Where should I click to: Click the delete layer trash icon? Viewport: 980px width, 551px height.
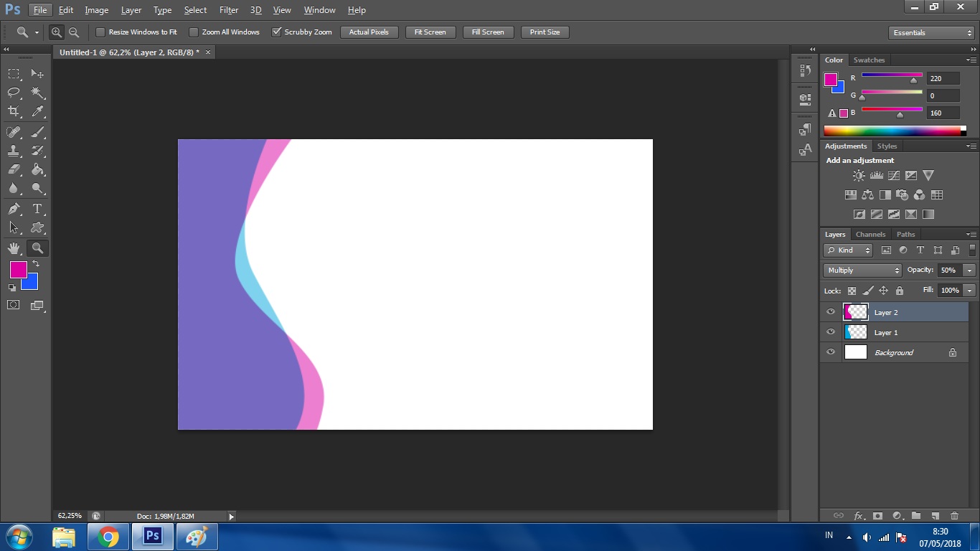tap(954, 516)
